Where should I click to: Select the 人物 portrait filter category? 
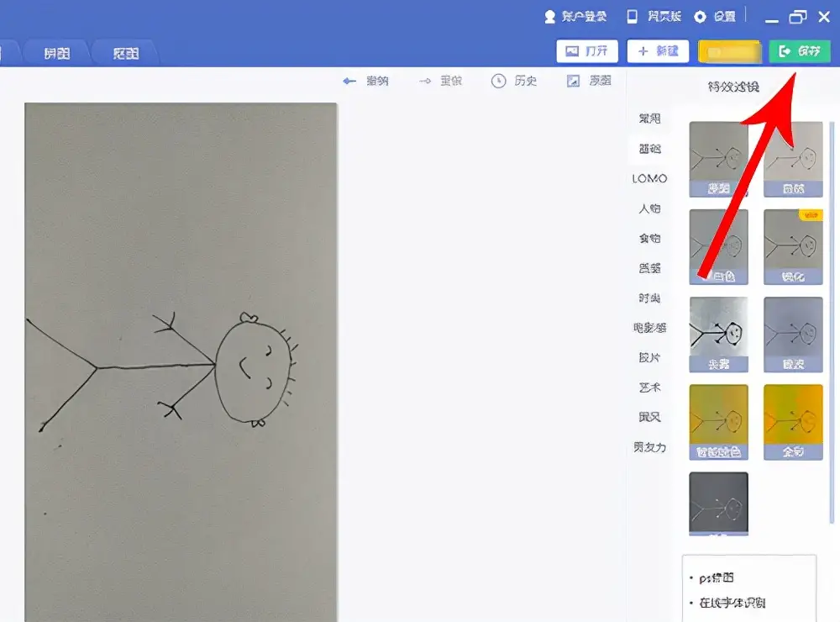click(x=648, y=208)
